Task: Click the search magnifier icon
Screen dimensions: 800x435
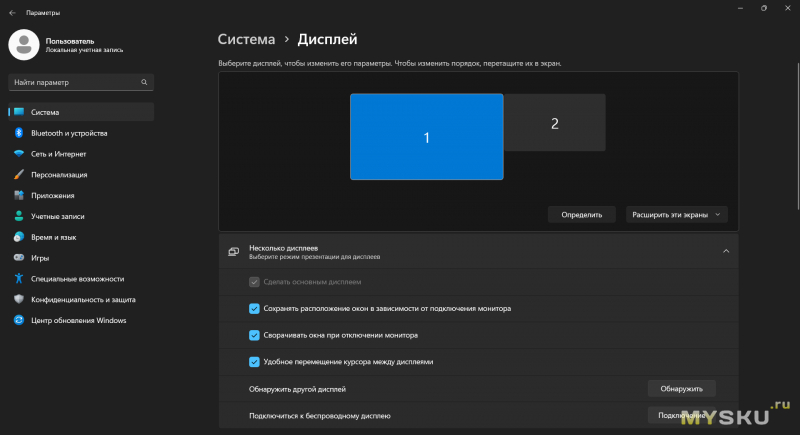Action: [x=145, y=82]
